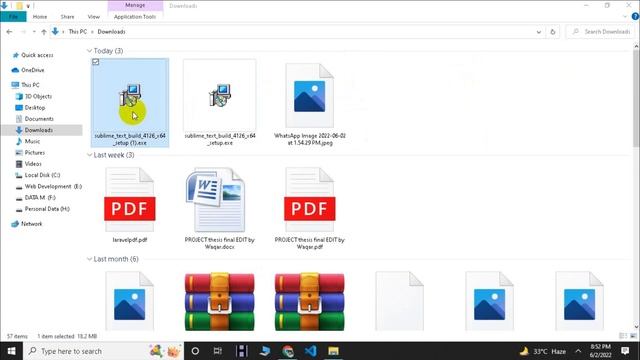This screenshot has width=640, height=360.
Task: Open Cortana circle on the taskbar
Action: coord(195,351)
